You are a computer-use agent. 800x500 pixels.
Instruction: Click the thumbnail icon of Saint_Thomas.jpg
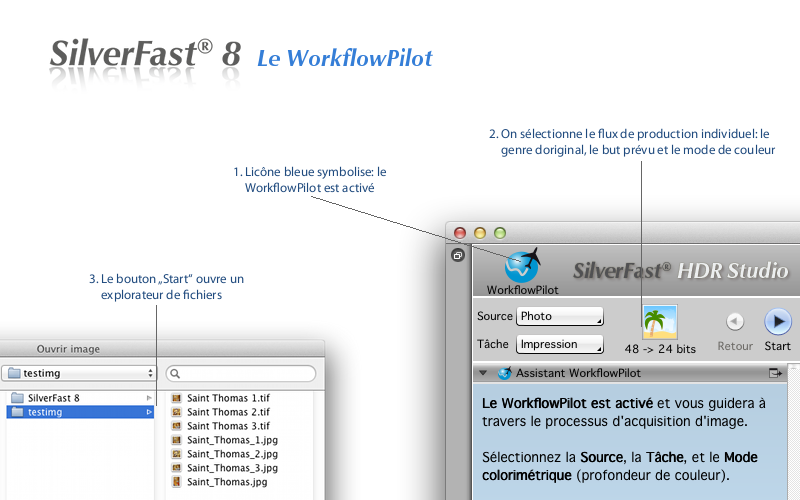click(177, 482)
